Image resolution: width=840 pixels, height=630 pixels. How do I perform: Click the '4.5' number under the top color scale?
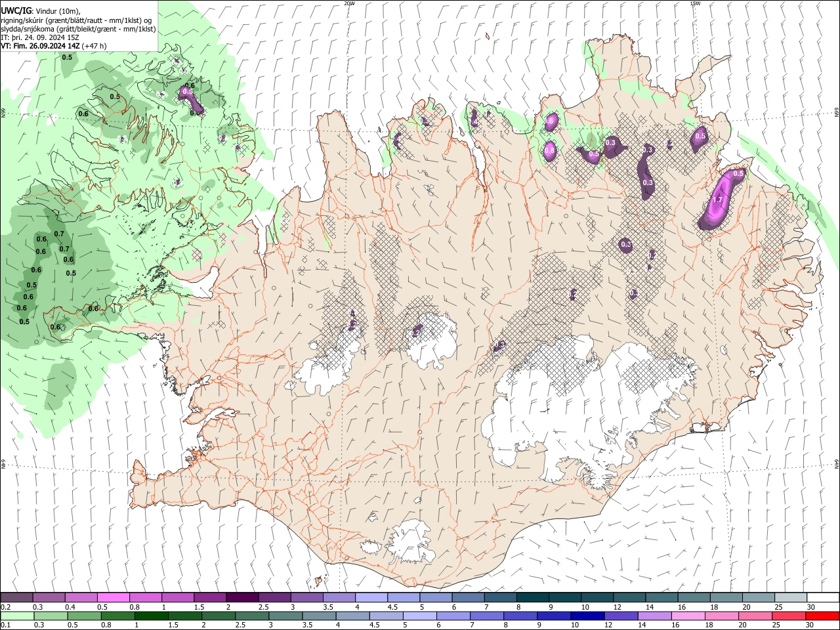(392, 607)
